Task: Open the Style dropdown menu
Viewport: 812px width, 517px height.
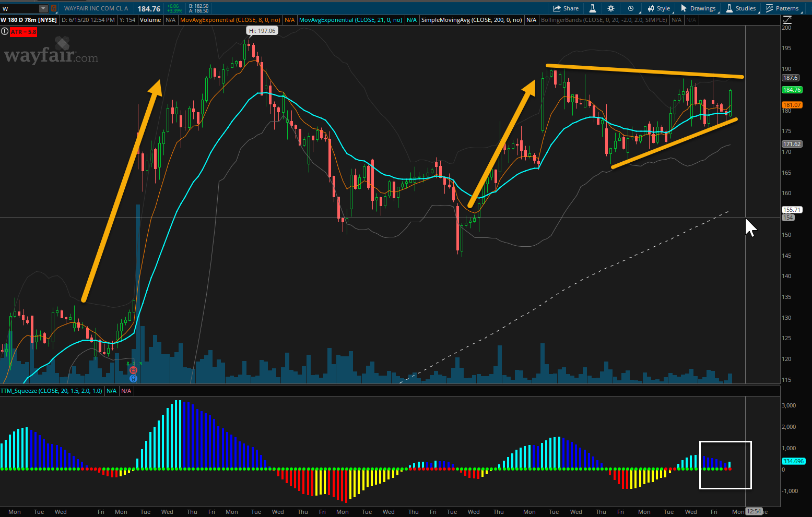Action: coord(659,8)
